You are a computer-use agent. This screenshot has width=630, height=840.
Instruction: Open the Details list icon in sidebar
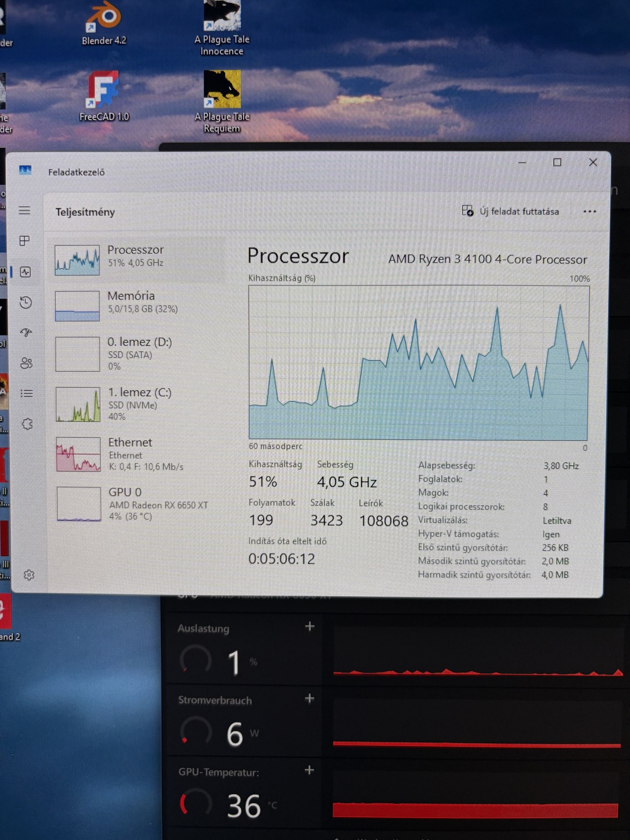point(27,393)
